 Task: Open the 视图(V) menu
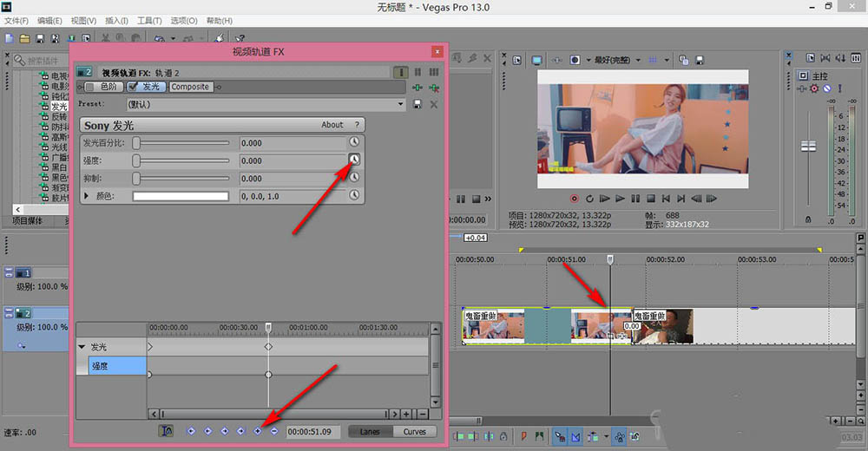83,21
